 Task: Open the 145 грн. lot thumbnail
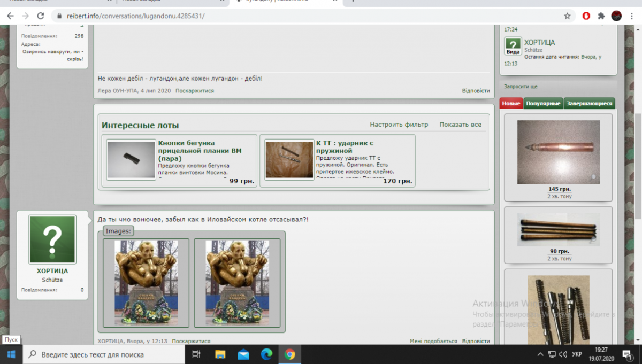click(558, 152)
